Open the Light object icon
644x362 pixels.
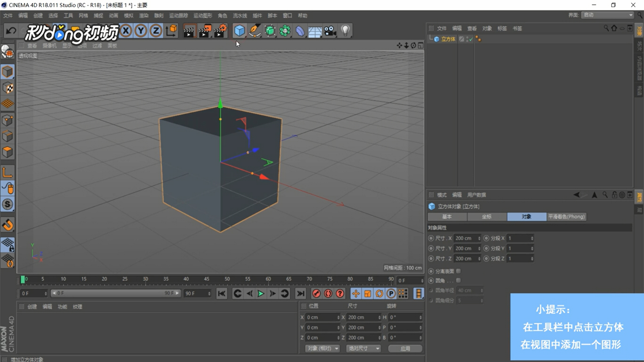tap(346, 31)
